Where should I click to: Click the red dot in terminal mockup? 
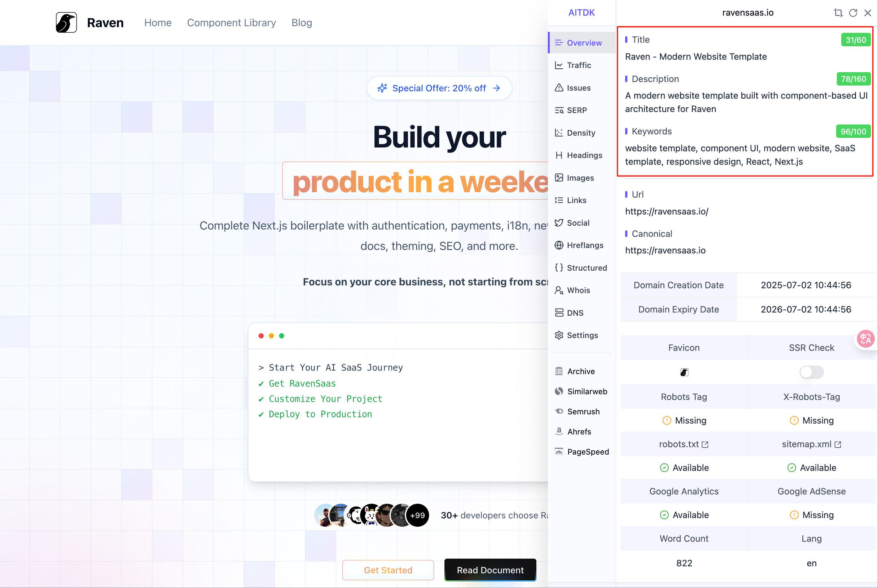pos(261,335)
